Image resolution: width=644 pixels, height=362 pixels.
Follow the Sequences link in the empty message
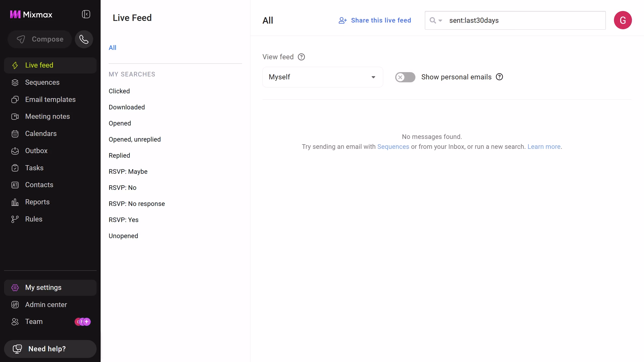tap(393, 147)
